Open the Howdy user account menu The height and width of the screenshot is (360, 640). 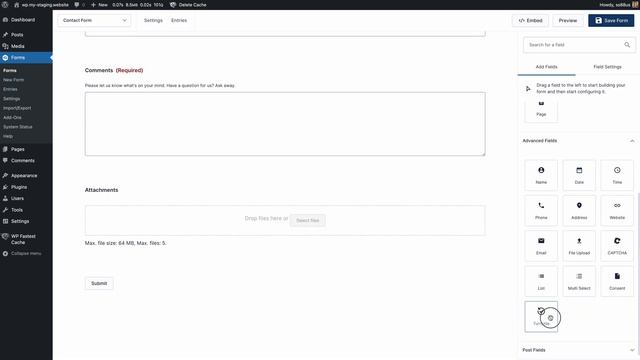coord(618,5)
